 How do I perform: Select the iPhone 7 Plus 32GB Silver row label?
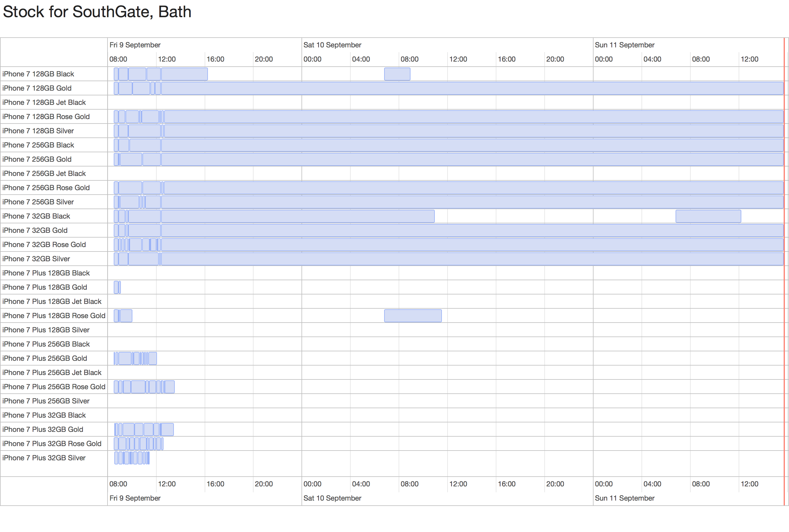tap(44, 458)
